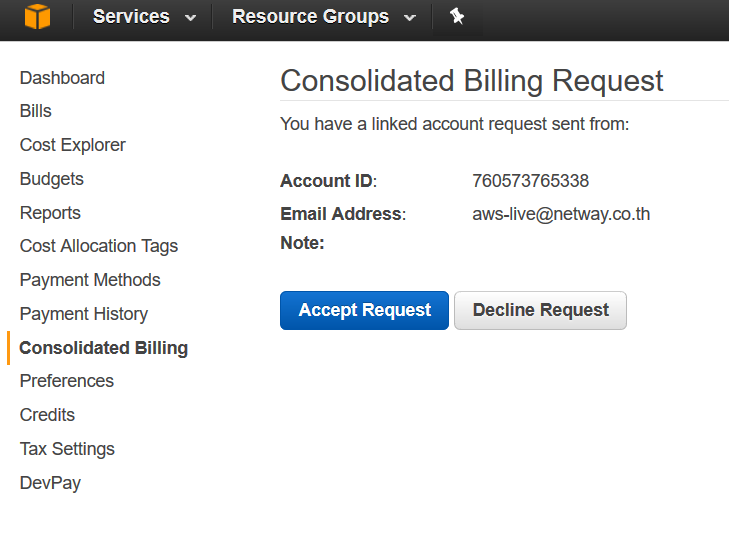Expand the Resource Groups dropdown
Image resolution: width=729 pixels, height=534 pixels.
pos(323,17)
